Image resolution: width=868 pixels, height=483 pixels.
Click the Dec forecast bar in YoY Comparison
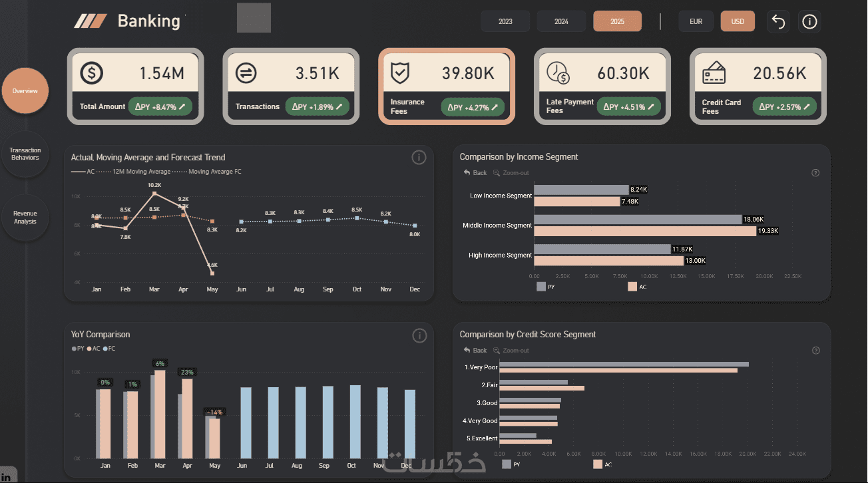[x=410, y=424]
